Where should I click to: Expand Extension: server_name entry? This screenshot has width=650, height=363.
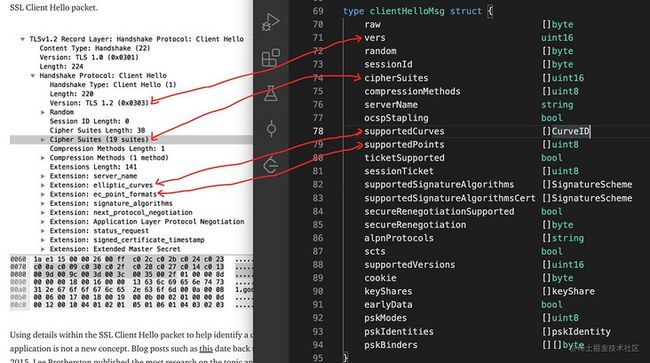43,176
